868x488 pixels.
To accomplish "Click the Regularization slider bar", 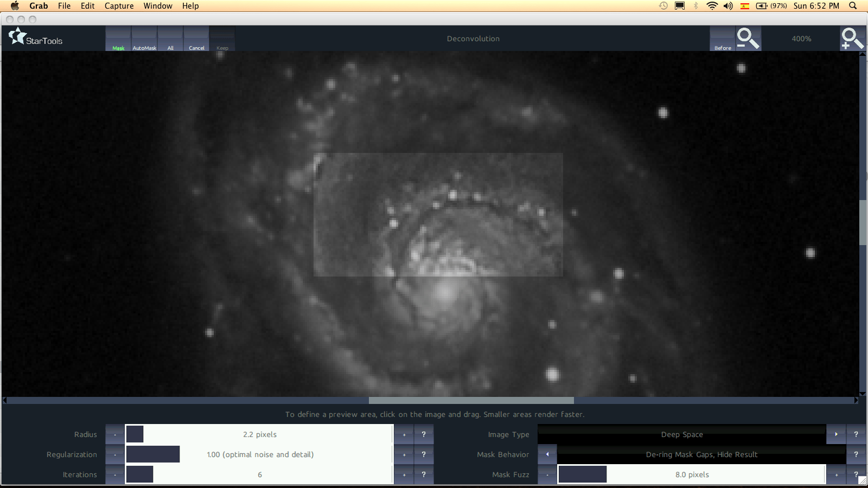I will (259, 454).
